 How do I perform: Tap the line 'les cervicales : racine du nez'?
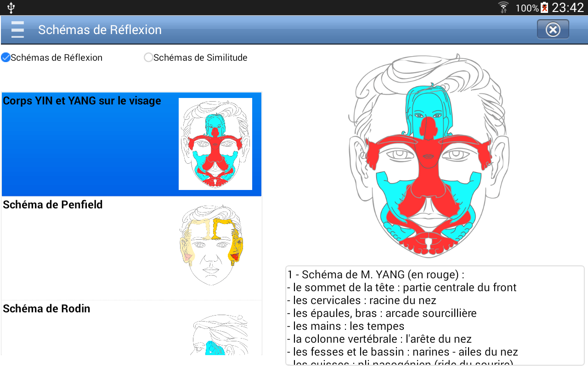click(362, 300)
